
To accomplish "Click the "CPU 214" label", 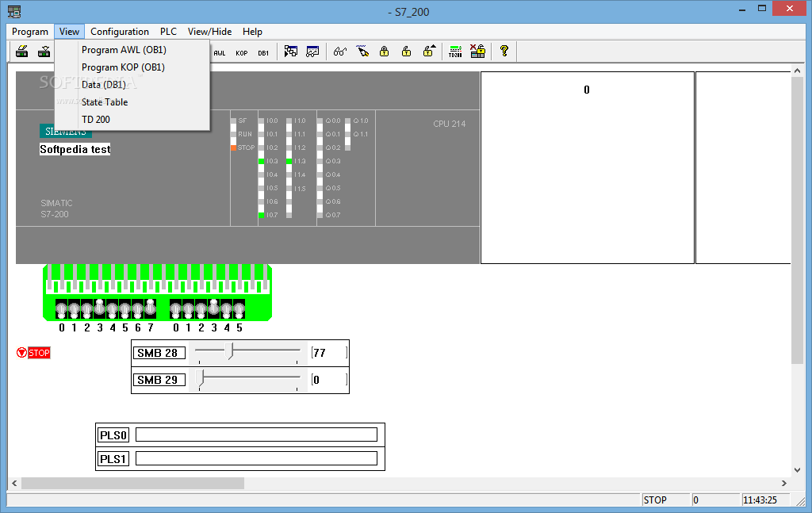I will pyautogui.click(x=450, y=124).
